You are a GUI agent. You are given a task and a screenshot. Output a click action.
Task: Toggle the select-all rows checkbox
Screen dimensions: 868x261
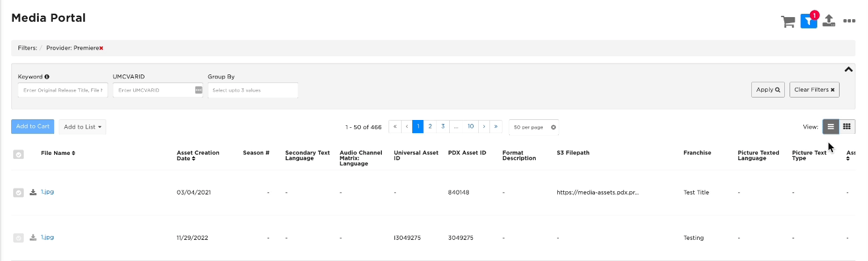click(18, 154)
